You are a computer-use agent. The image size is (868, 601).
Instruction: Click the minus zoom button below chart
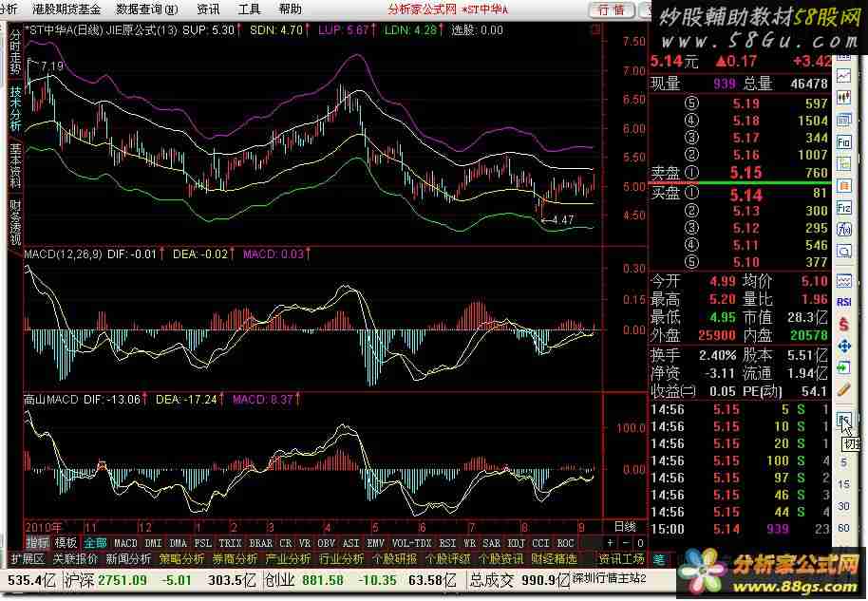[626, 543]
